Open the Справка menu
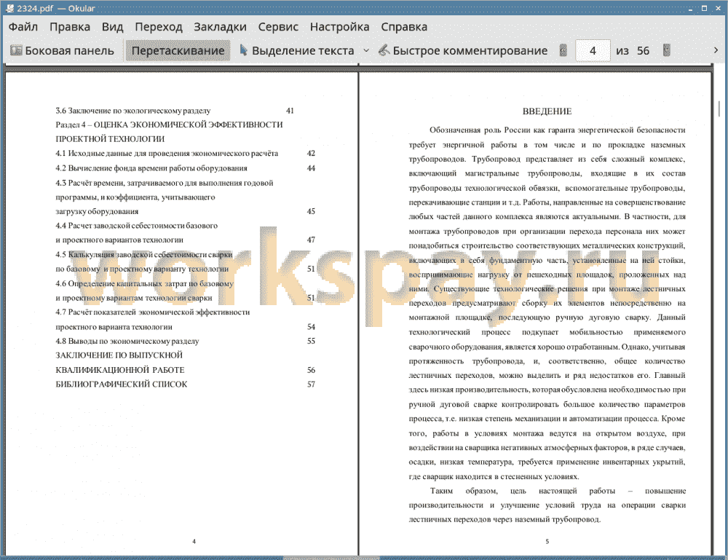728x560 pixels. click(404, 27)
